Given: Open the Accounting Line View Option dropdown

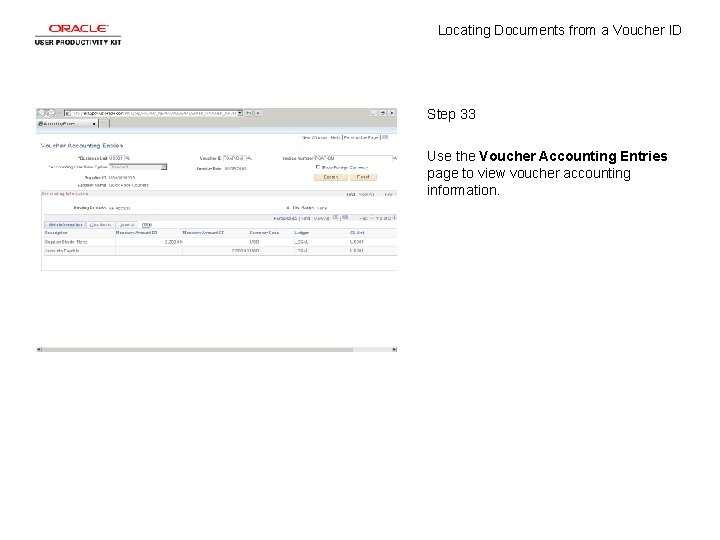Looking at the screenshot, I should coord(138,167).
